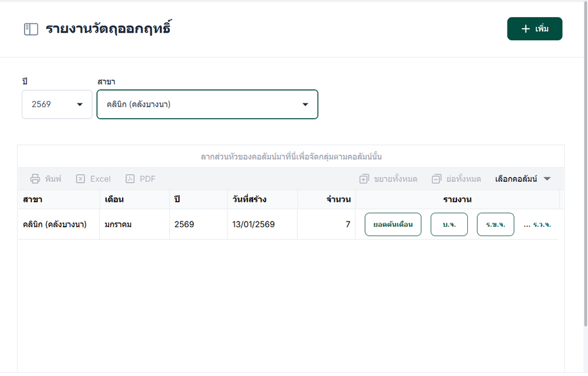Open the เลือกคอลัมน์ column chooser

tap(522, 179)
